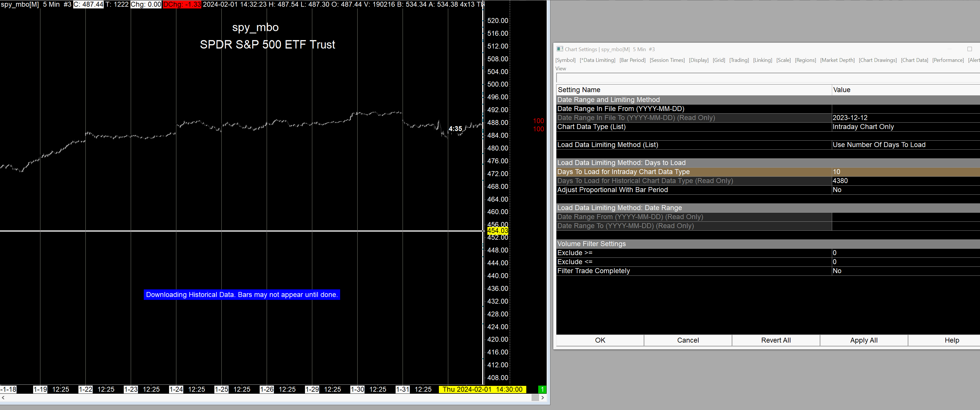This screenshot has height=410, width=980.
Task: Open the View menu
Action: coord(560,69)
